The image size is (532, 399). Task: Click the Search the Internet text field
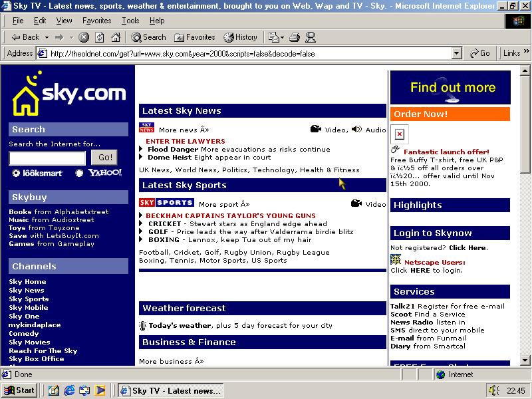[x=47, y=158]
